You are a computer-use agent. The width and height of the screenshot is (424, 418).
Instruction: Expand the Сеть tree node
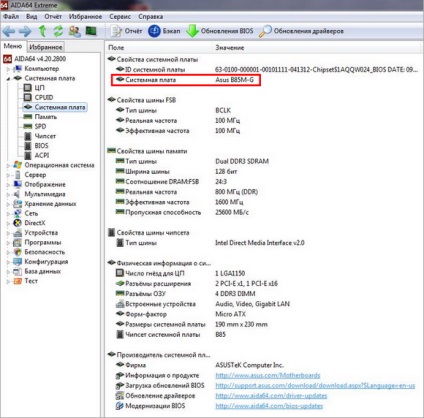[8, 214]
